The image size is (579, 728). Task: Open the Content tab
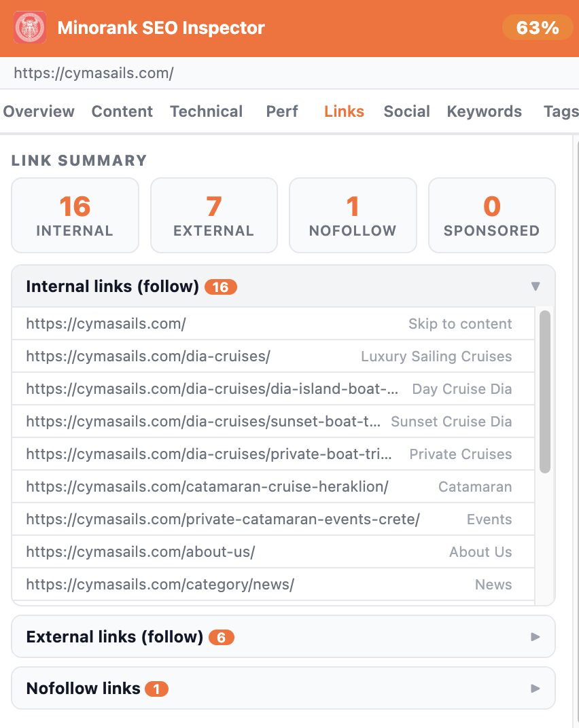(x=122, y=111)
